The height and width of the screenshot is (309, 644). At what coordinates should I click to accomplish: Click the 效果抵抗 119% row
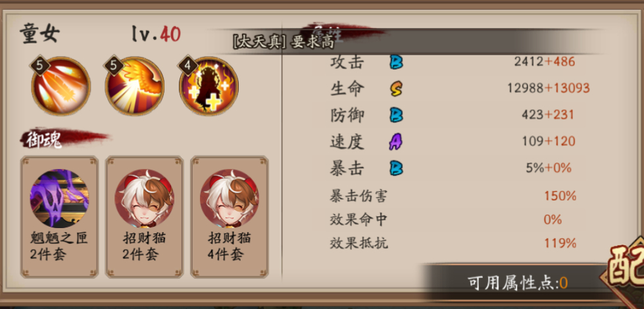tap(453, 243)
